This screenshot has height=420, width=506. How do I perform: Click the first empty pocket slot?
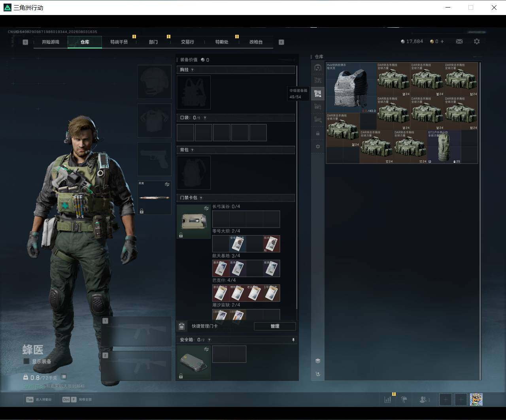click(x=185, y=133)
